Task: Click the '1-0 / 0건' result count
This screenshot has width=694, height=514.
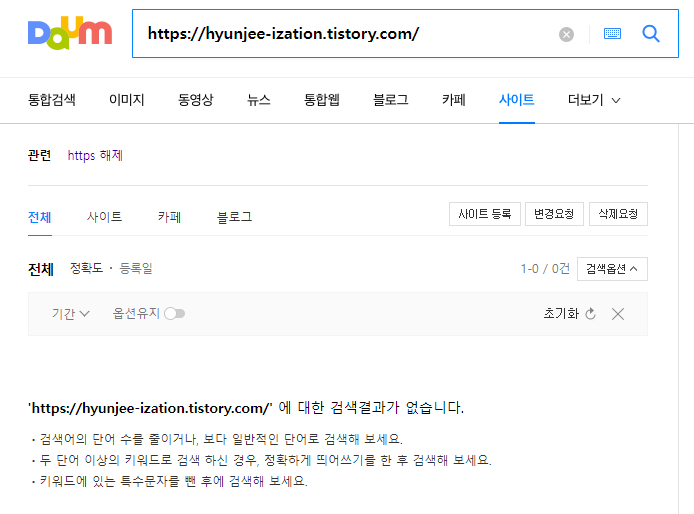Action: [x=545, y=269]
